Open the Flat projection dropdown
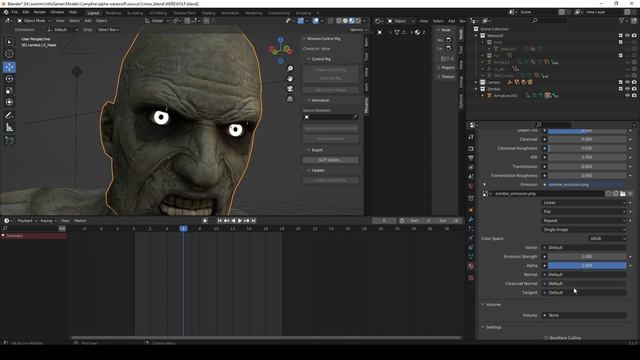 click(x=584, y=212)
